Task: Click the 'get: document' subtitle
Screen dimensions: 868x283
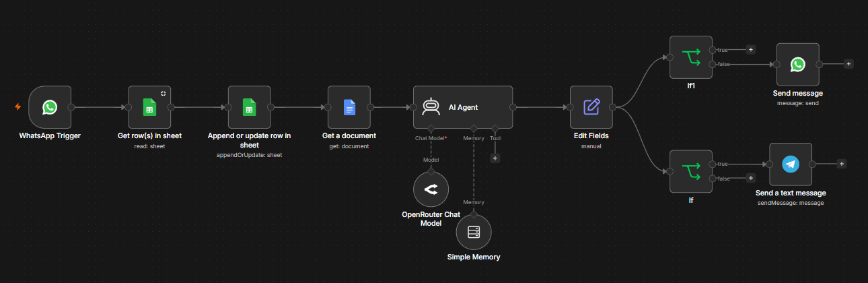Action: click(349, 146)
